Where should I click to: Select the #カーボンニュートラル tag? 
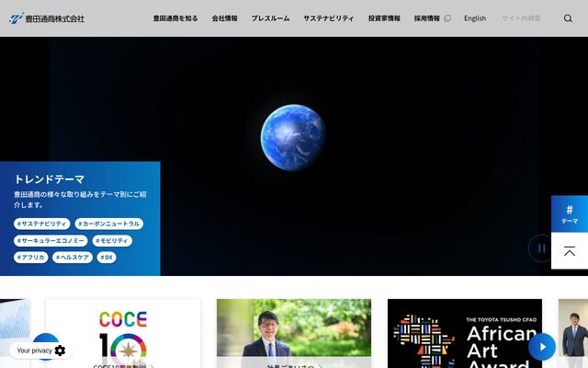(x=109, y=224)
